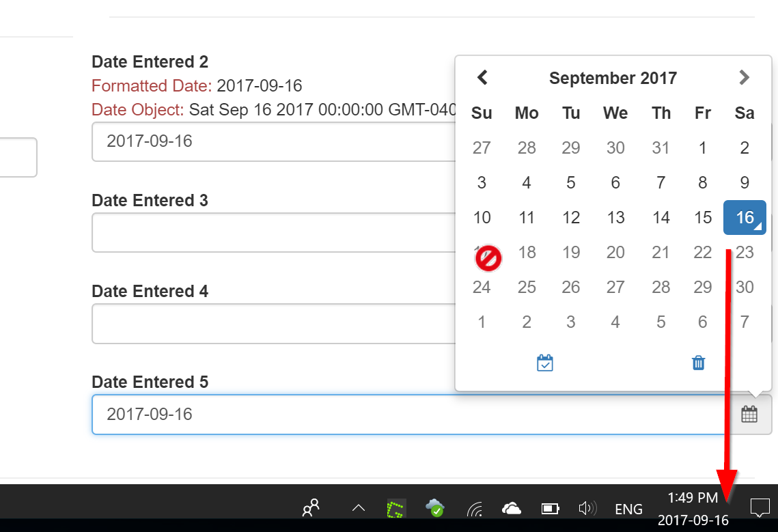Clear the date using the trash icon

tap(698, 363)
